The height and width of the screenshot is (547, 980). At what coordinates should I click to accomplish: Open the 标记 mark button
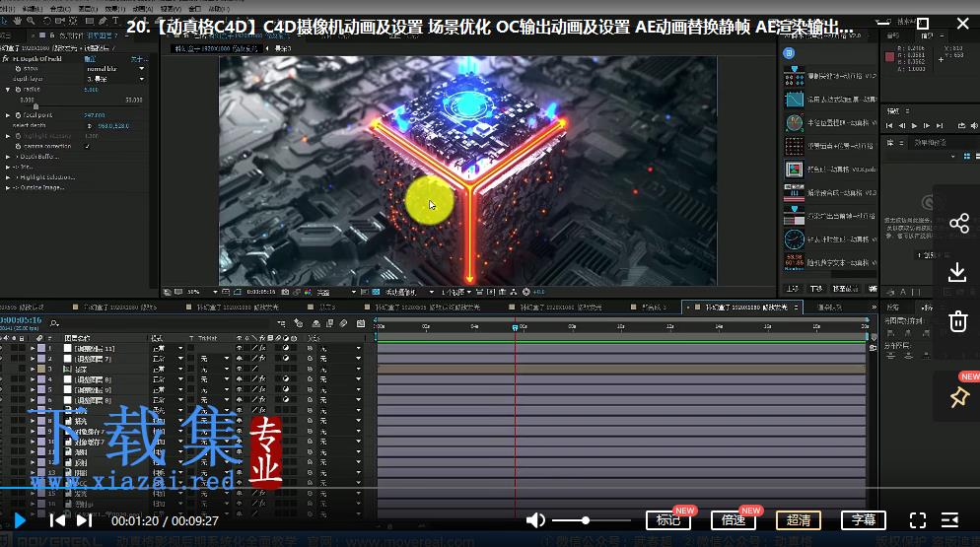pos(668,520)
